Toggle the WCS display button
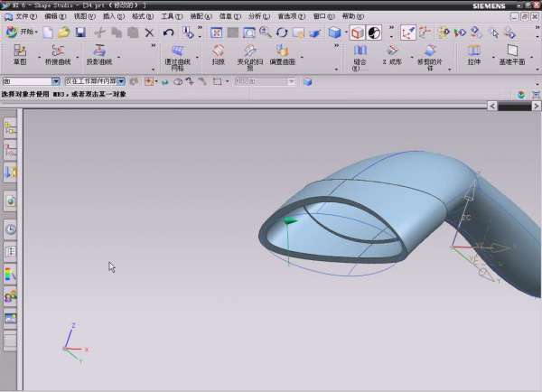This screenshot has width=542, height=392. coord(408,32)
